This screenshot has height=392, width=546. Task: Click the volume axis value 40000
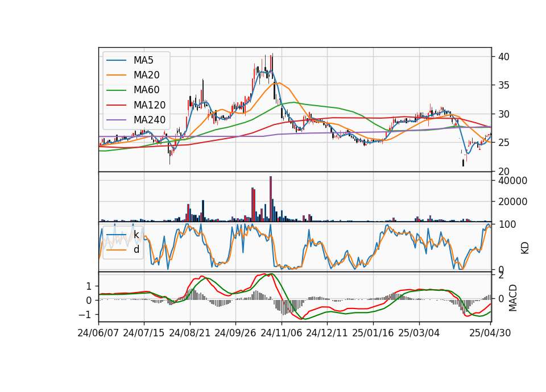pos(512,181)
